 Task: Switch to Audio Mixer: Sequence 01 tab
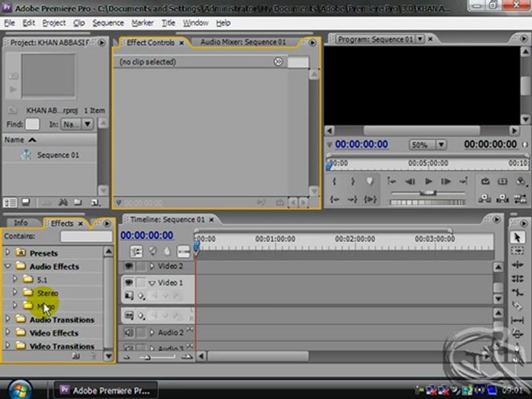(x=243, y=42)
